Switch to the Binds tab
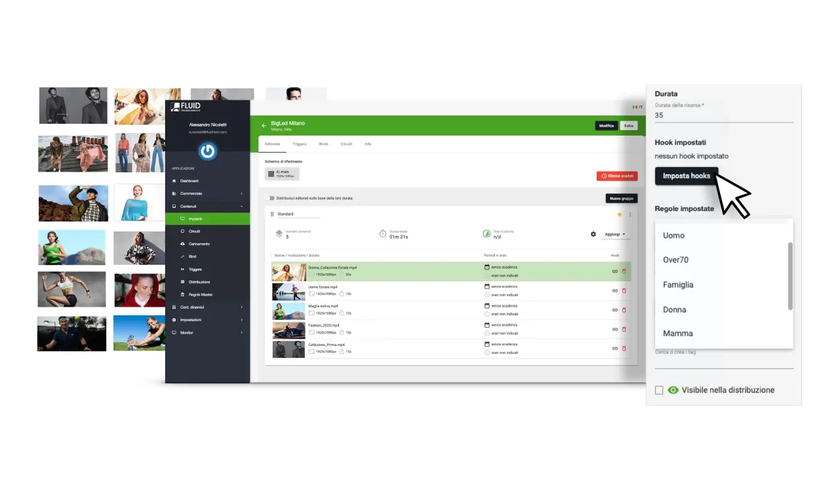Viewport: 840px width, 504px height. click(x=323, y=144)
